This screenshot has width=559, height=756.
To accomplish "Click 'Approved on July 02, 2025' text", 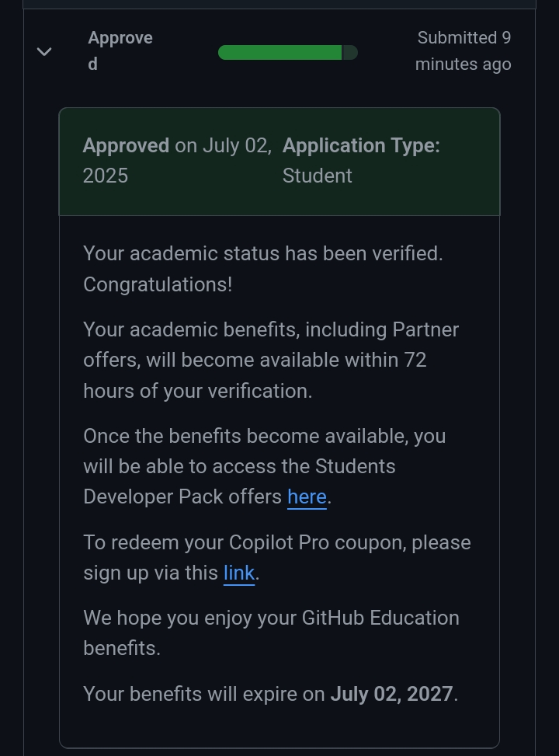I will 176,160.
